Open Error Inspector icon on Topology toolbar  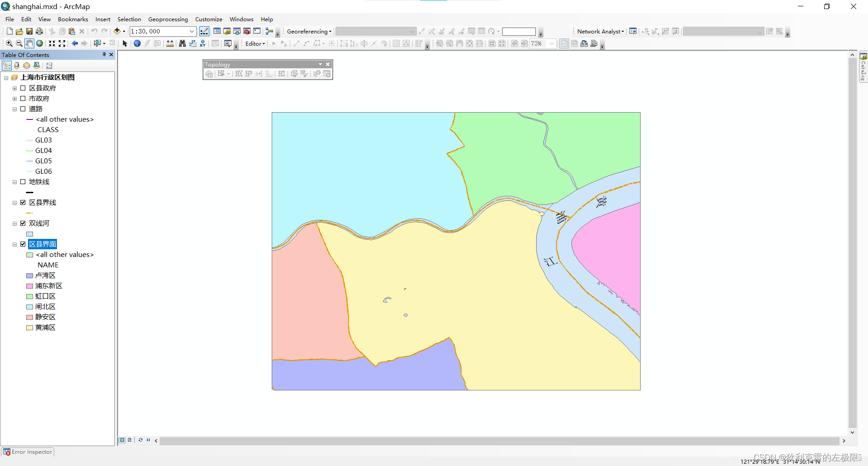click(x=326, y=74)
